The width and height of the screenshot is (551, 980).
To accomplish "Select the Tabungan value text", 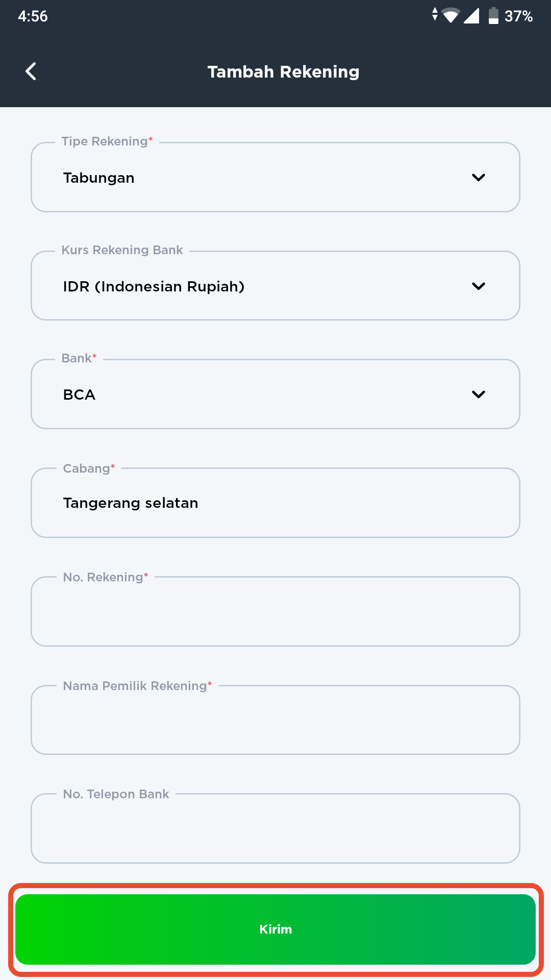I will pos(99,178).
